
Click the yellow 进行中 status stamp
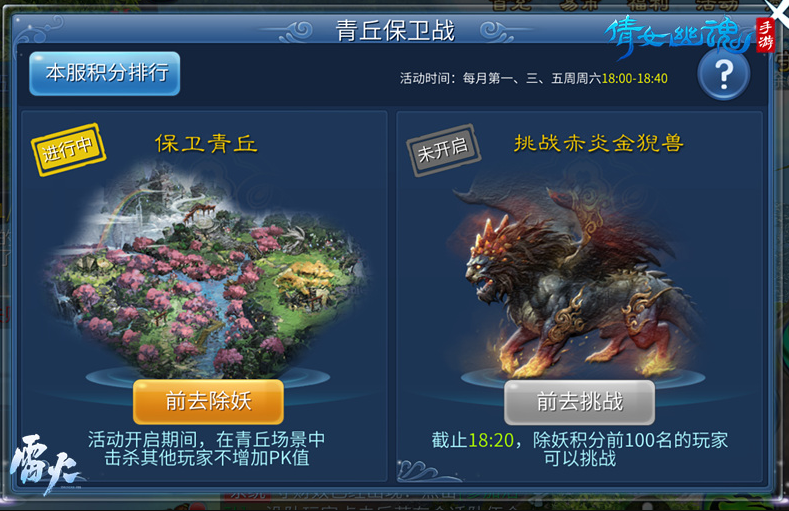click(x=68, y=149)
